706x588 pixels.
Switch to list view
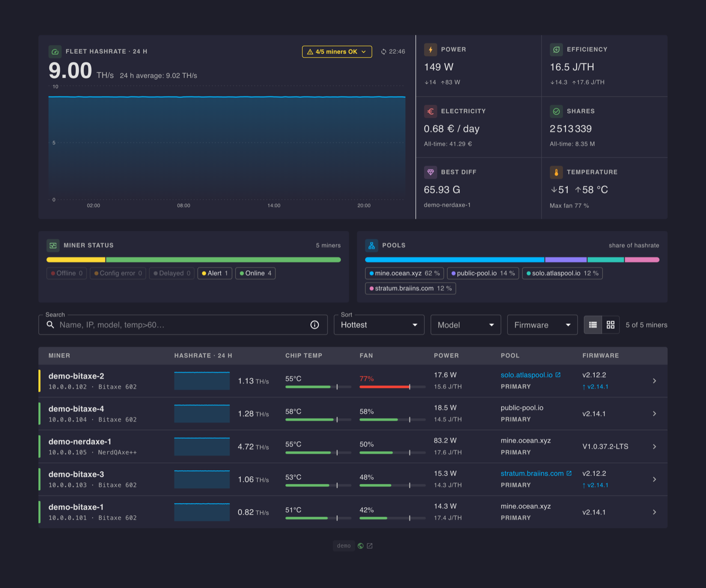593,325
